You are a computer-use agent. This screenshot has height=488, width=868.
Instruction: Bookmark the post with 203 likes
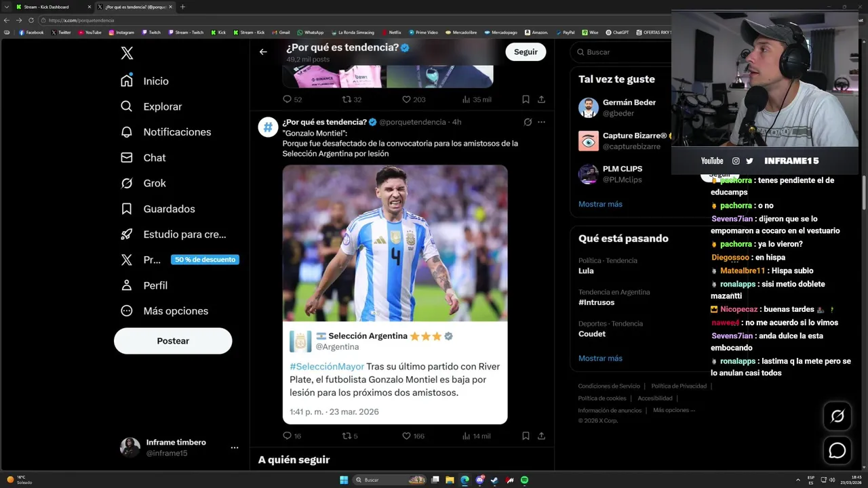click(526, 99)
